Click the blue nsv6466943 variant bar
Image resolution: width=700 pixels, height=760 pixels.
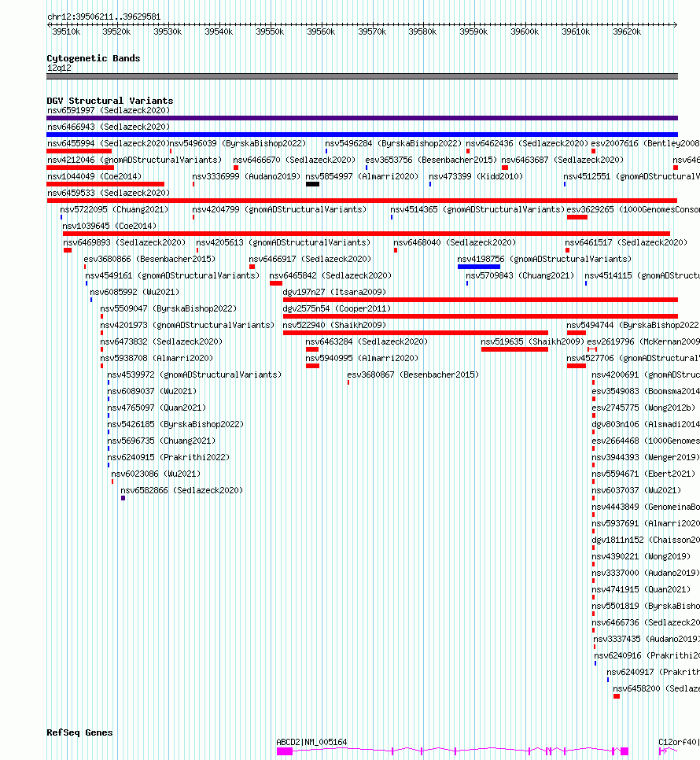click(362, 135)
